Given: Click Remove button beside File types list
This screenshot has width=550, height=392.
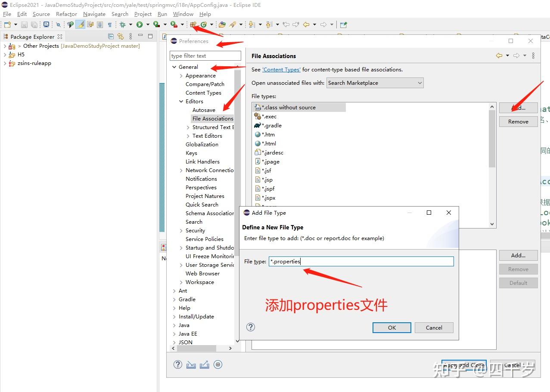Looking at the screenshot, I should (519, 121).
